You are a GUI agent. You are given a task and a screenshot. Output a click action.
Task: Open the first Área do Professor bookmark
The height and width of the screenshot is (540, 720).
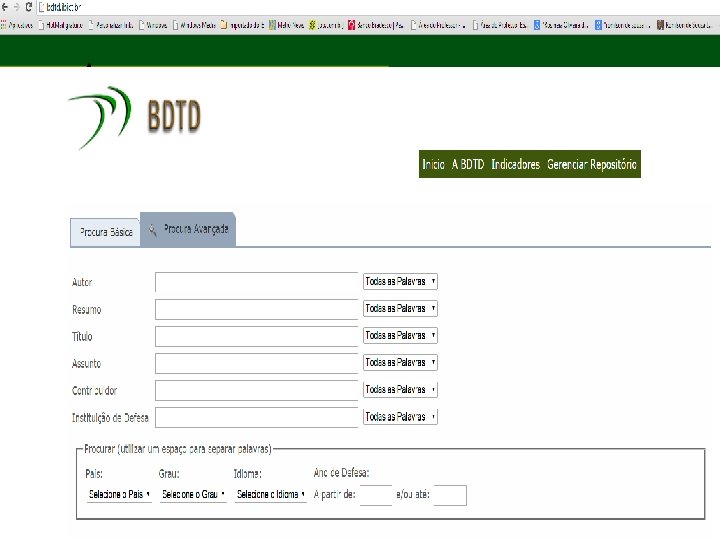coord(438,25)
